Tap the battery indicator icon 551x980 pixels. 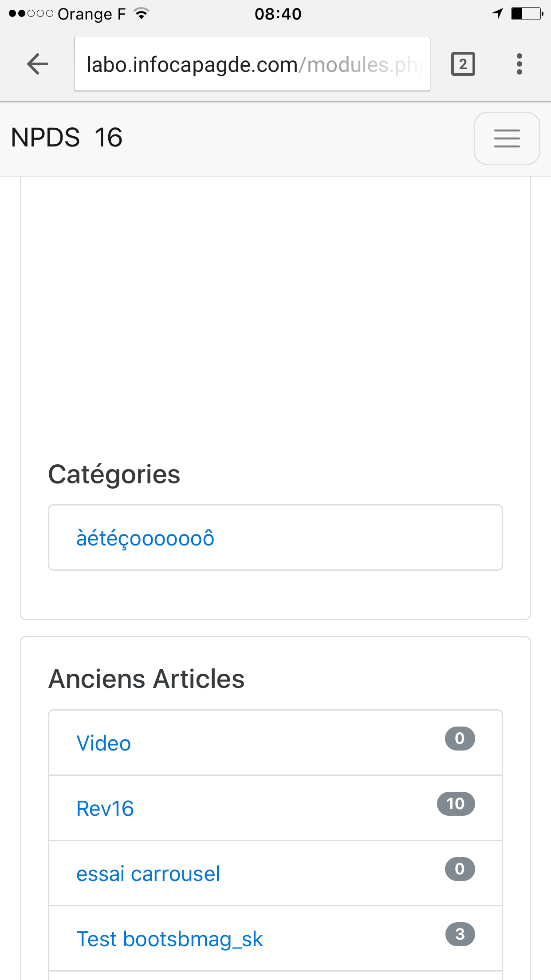pyautogui.click(x=527, y=14)
